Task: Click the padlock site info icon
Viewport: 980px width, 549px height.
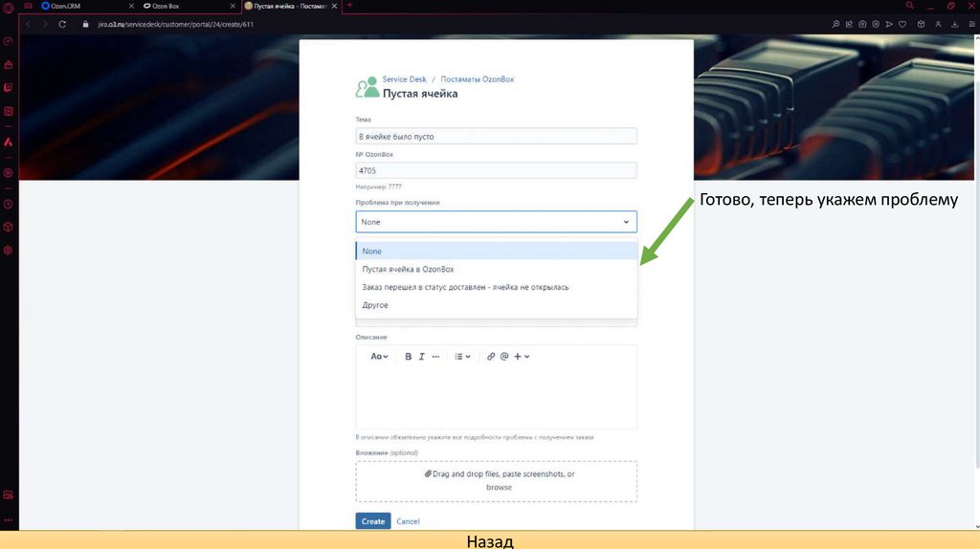Action: pyautogui.click(x=85, y=24)
